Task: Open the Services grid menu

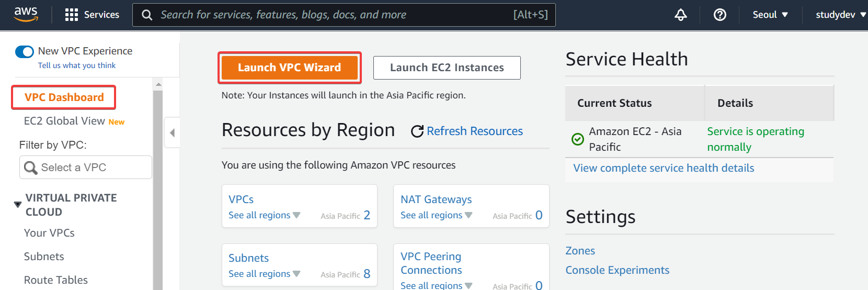Action: click(72, 15)
